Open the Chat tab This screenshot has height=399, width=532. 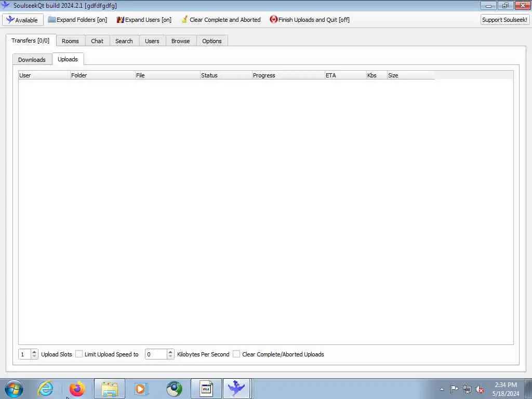[97, 41]
